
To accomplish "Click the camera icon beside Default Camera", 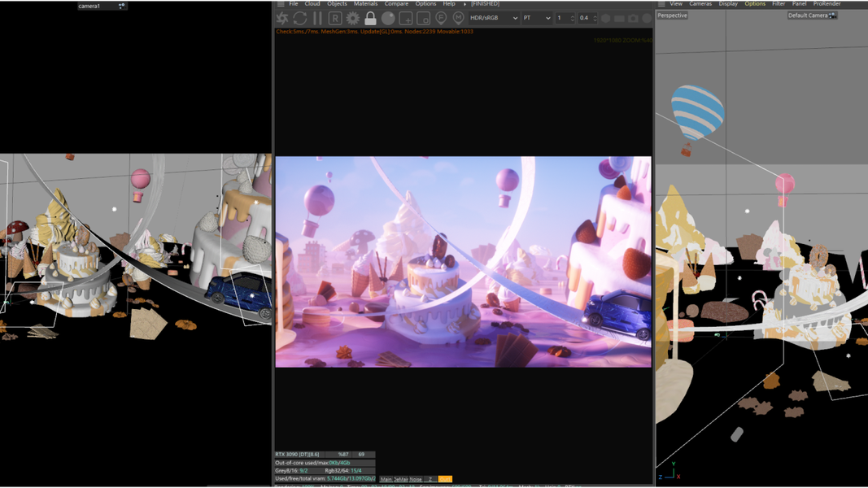I will (832, 15).
